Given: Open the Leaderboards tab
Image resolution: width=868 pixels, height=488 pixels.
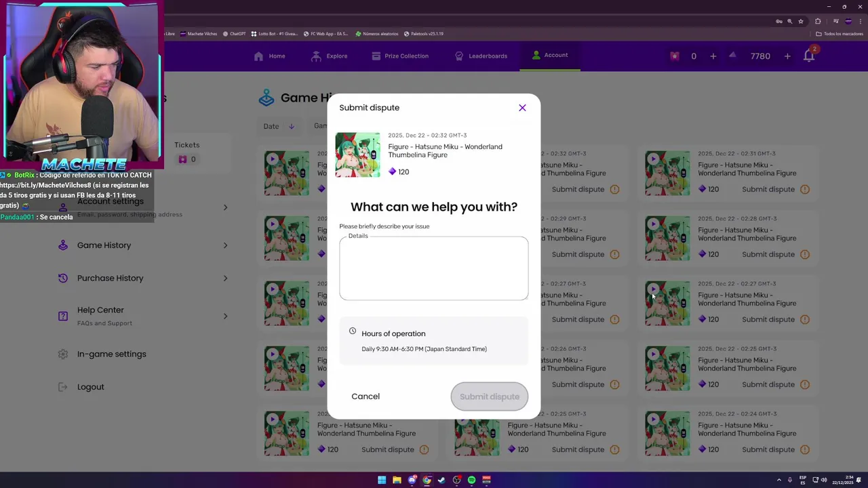Looking at the screenshot, I should (x=481, y=56).
